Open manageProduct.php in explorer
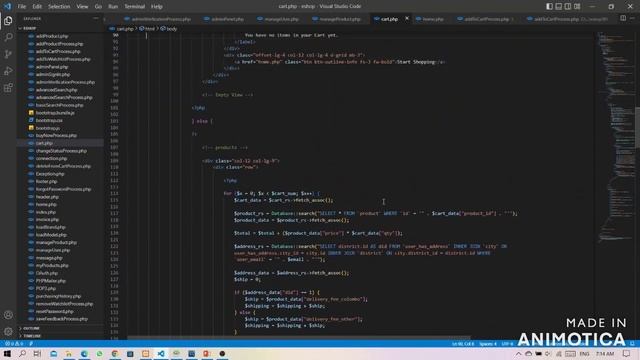640x360 pixels. click(56, 242)
